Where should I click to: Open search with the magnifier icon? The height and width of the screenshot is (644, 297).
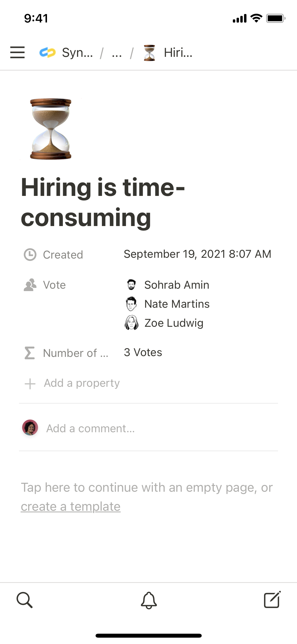click(25, 600)
